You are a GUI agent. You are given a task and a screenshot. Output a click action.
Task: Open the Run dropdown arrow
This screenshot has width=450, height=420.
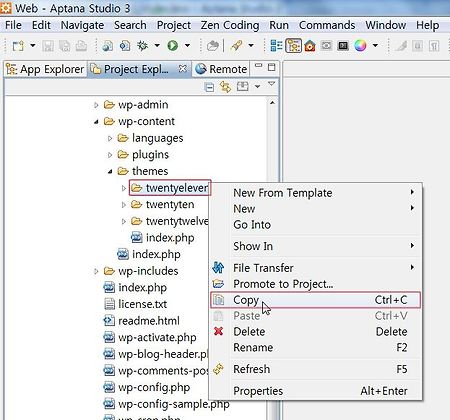pyautogui.click(x=188, y=45)
